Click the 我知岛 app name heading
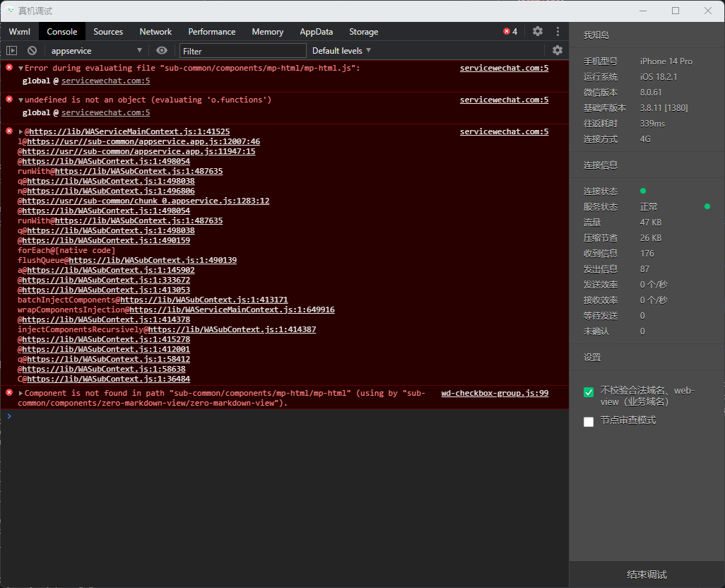 pos(596,35)
